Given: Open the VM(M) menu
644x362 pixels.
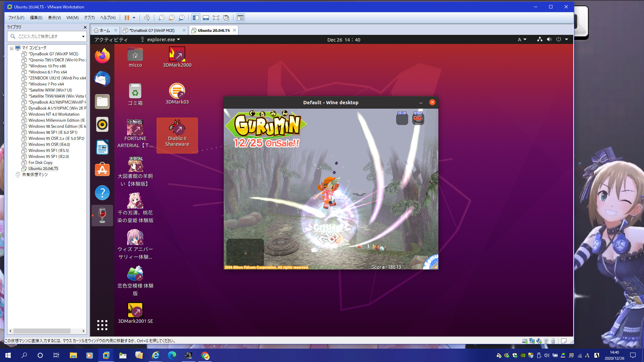Looking at the screenshot, I should click(72, 18).
